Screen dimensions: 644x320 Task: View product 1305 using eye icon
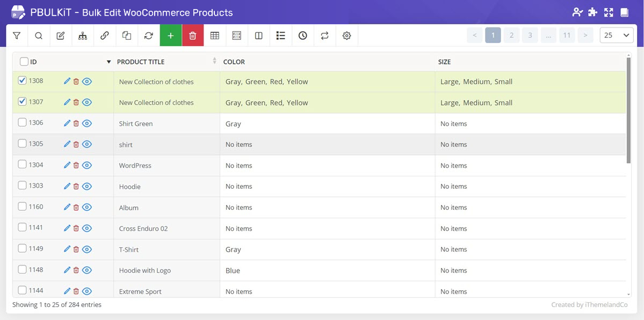tap(87, 144)
